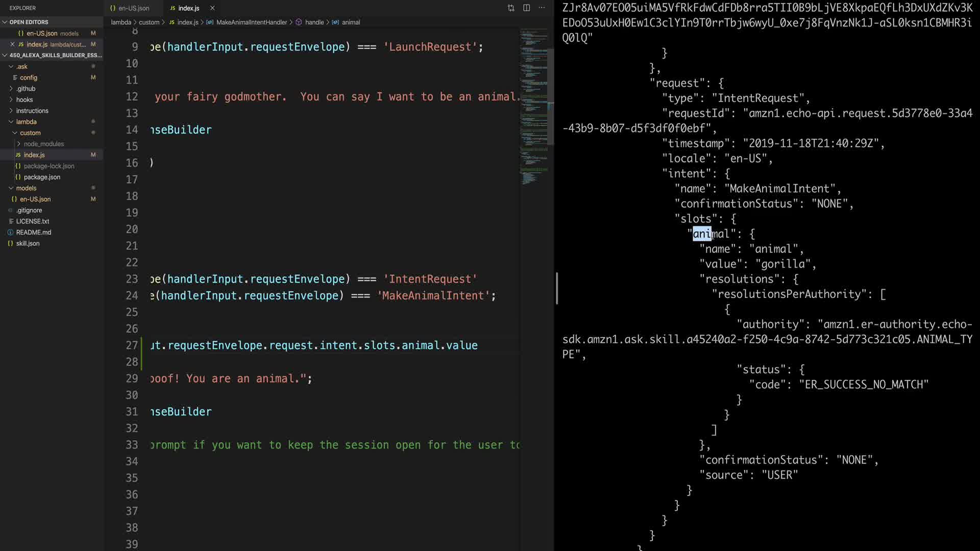Expand the node_modules folder

tap(43, 144)
